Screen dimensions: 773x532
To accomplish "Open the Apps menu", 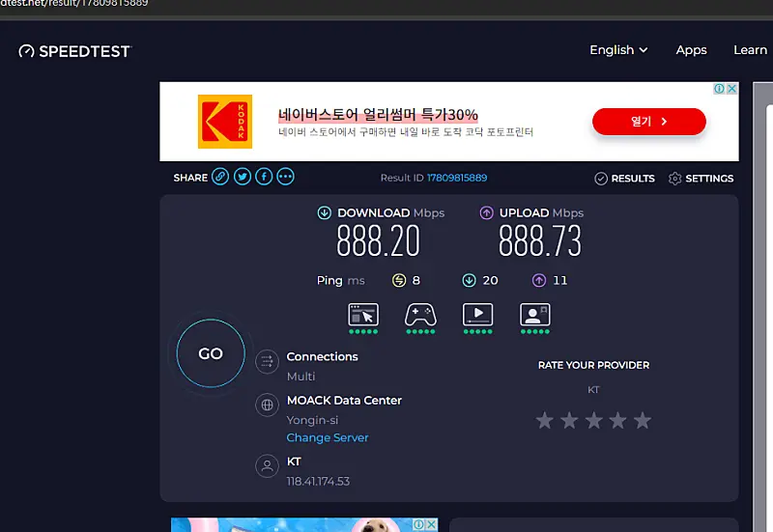I will (691, 50).
